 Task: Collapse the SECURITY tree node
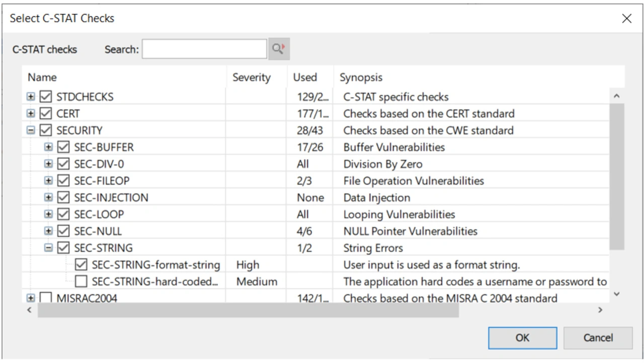[x=31, y=130]
